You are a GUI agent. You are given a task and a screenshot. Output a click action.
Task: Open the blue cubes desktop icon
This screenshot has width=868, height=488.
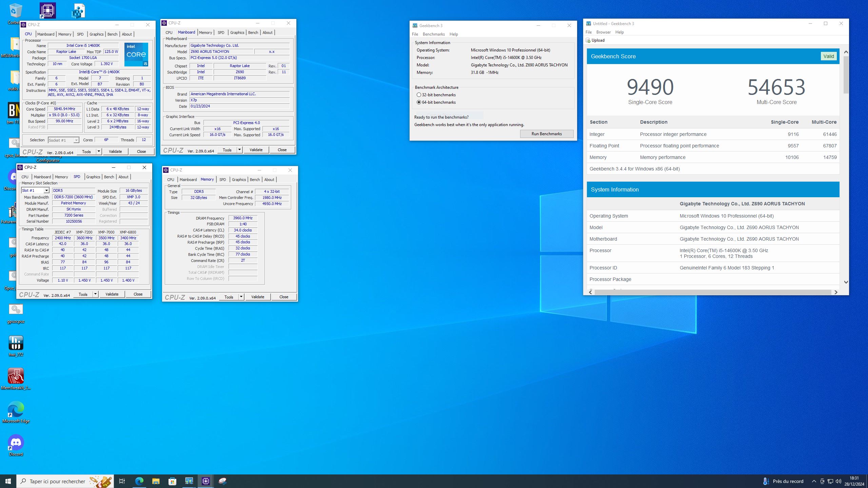tap(78, 11)
